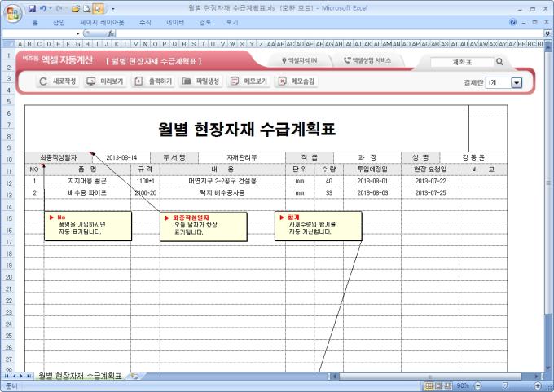The height and width of the screenshot is (392, 554).
Task: Open the 데이터 ribbon tab
Action: point(175,22)
